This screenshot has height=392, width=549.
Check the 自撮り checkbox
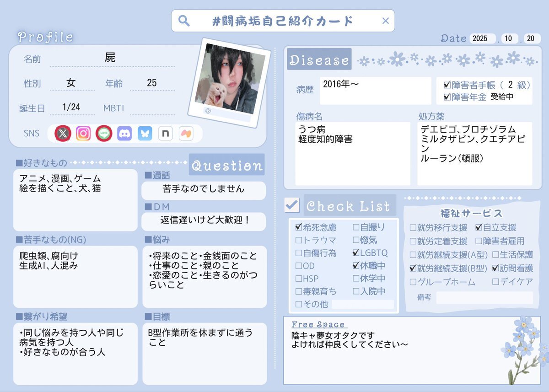click(x=356, y=227)
